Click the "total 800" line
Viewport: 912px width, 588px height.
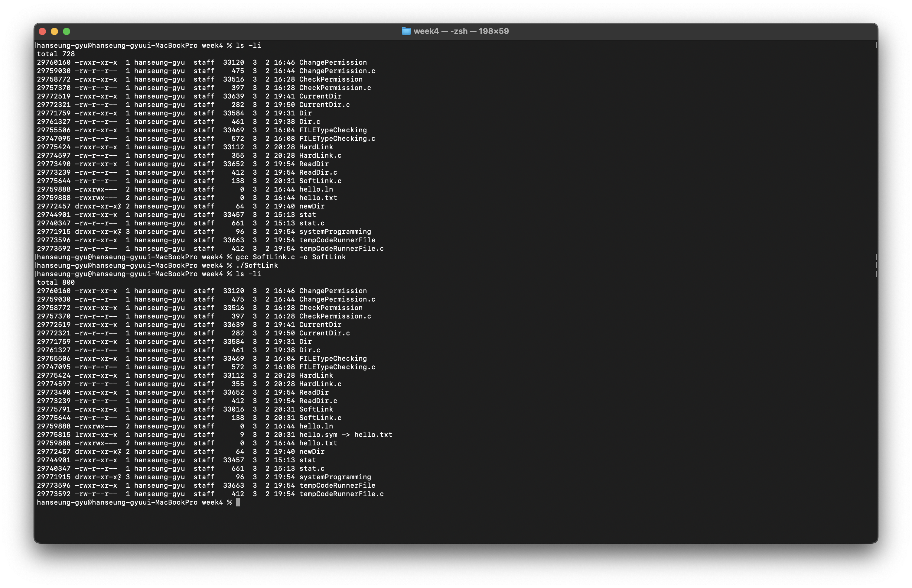coord(56,282)
